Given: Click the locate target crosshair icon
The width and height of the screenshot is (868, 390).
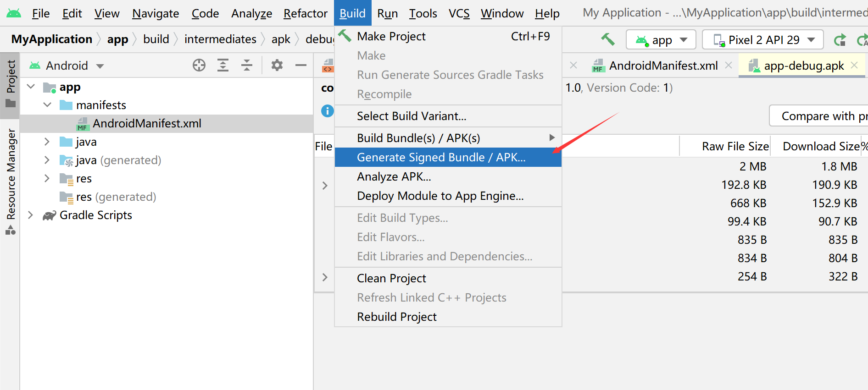Looking at the screenshot, I should 199,66.
